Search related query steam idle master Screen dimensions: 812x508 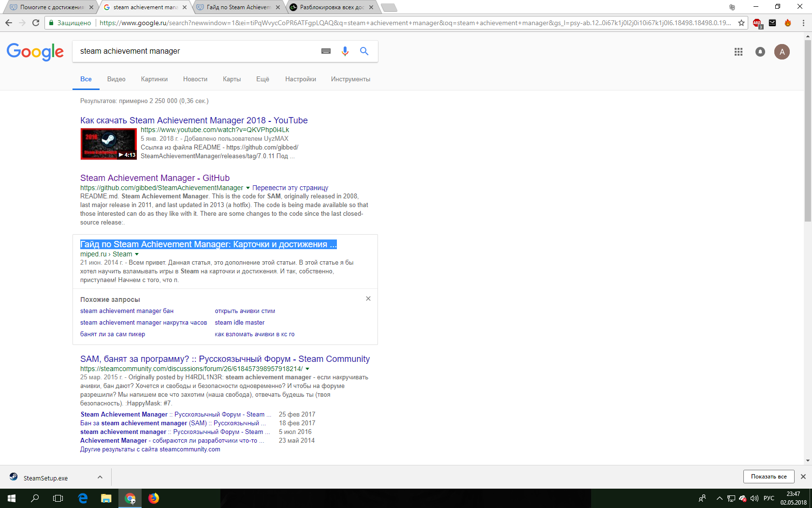tap(240, 323)
